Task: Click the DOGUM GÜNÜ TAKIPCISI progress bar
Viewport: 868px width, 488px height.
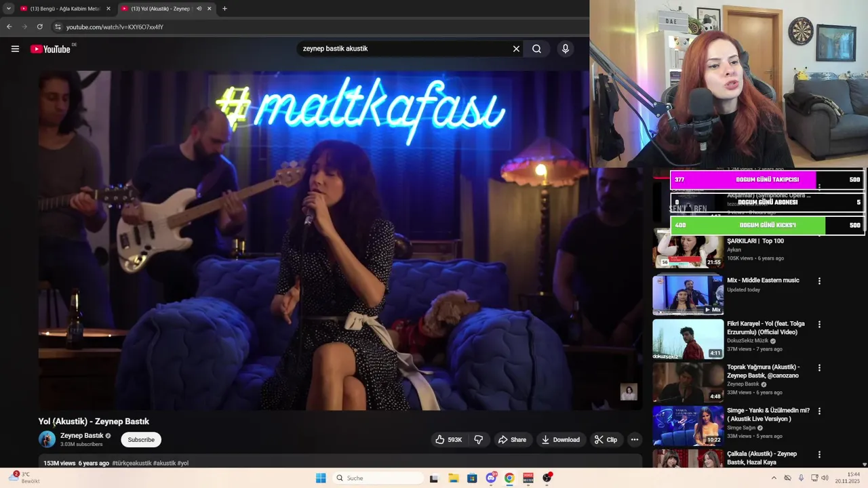Action: coord(768,180)
